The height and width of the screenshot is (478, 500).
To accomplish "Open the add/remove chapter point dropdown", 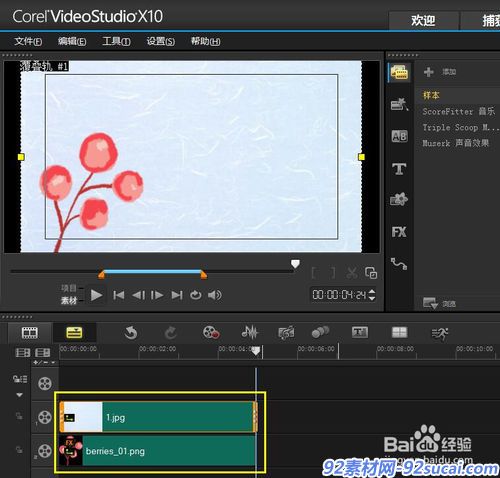I will point(45,363).
